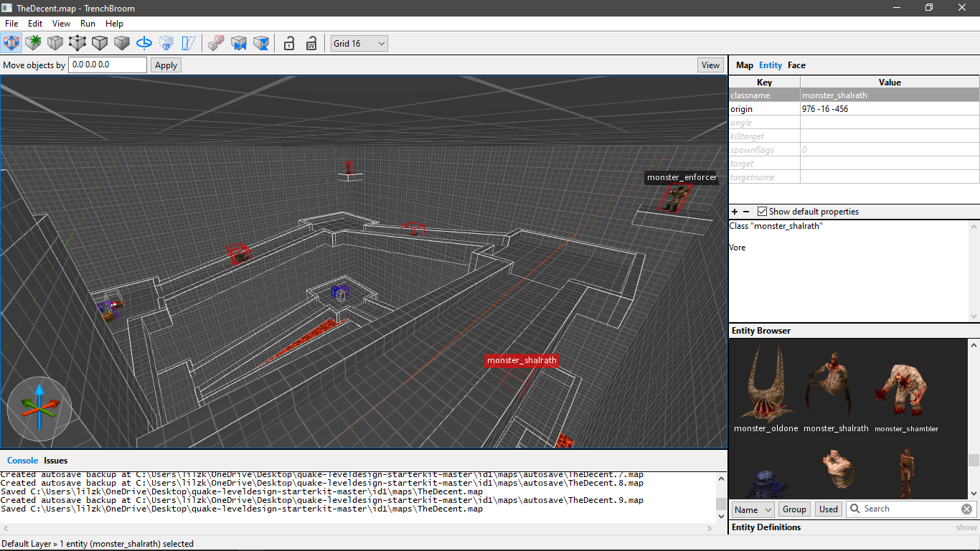Click the Entity Browser panel title
The image size is (980, 551).
pos(761,331)
